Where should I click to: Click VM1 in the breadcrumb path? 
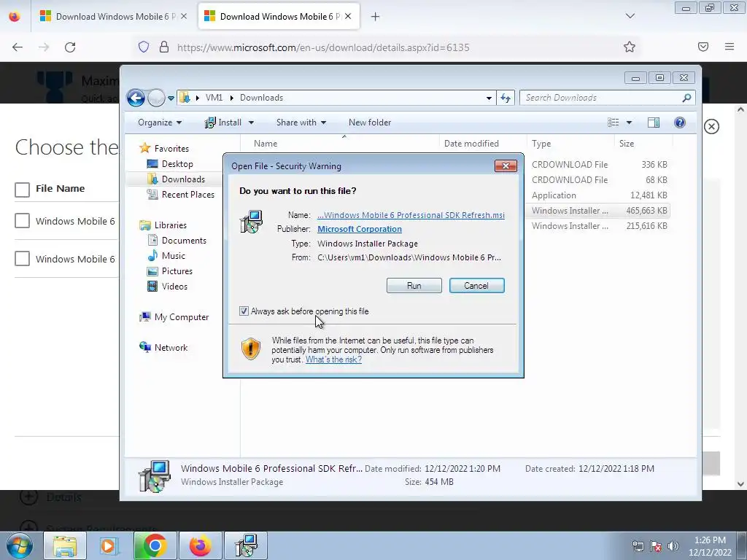[214, 98]
